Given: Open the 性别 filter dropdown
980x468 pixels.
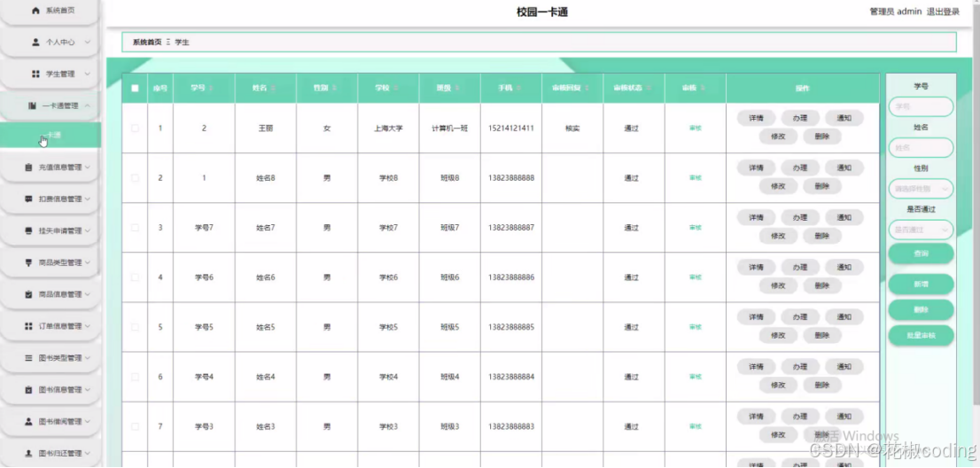Looking at the screenshot, I should click(x=921, y=188).
